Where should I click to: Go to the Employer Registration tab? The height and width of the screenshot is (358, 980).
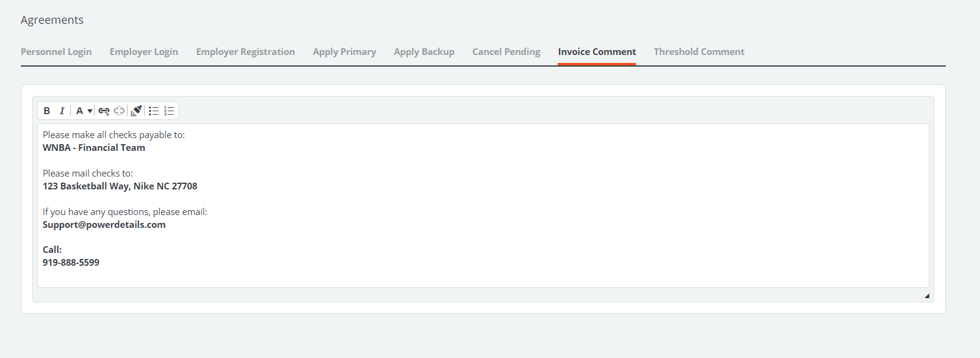click(x=245, y=52)
